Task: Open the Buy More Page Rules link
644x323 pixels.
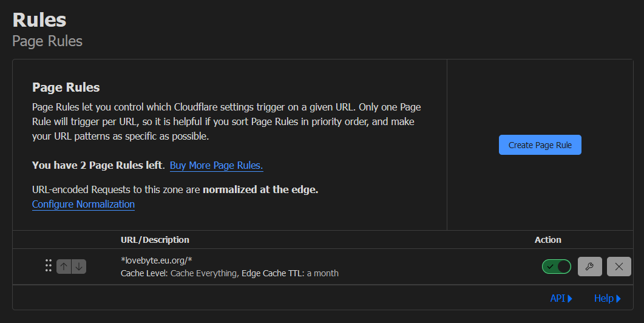Action: click(217, 165)
